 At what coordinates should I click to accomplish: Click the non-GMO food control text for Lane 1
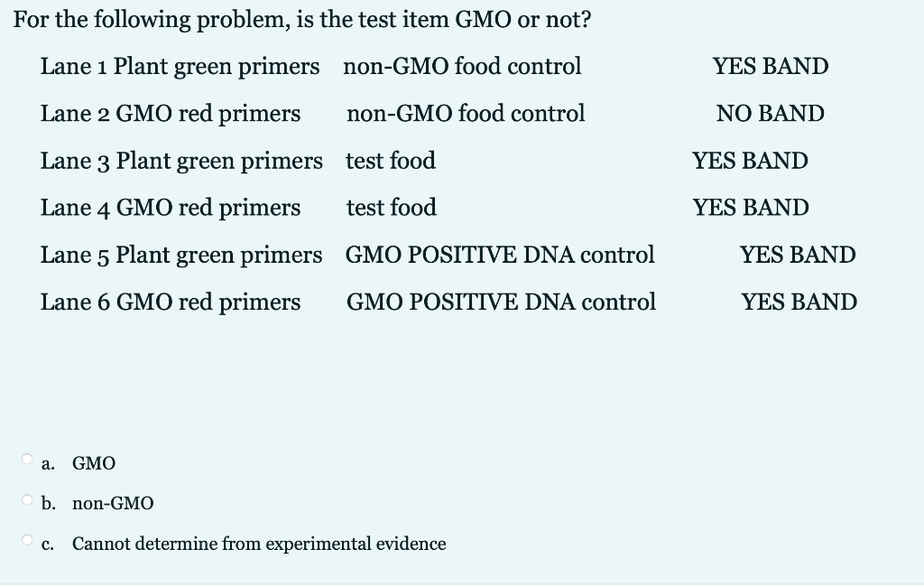click(462, 66)
